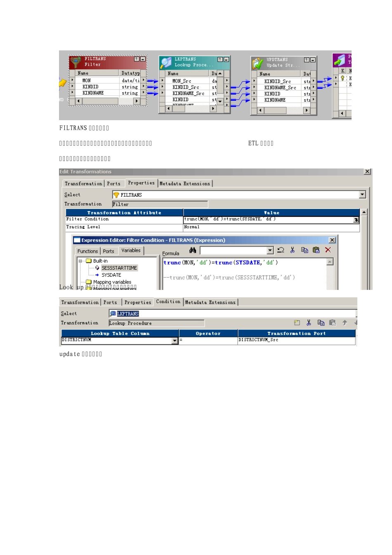Click the UPDTRANS update strategy icon
The width and height of the screenshot is (392, 555).
click(258, 63)
